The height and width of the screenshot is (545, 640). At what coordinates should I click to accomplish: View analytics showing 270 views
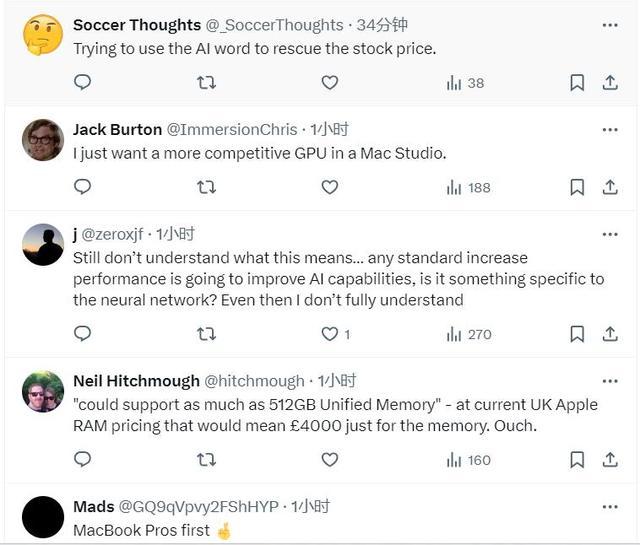[469, 334]
